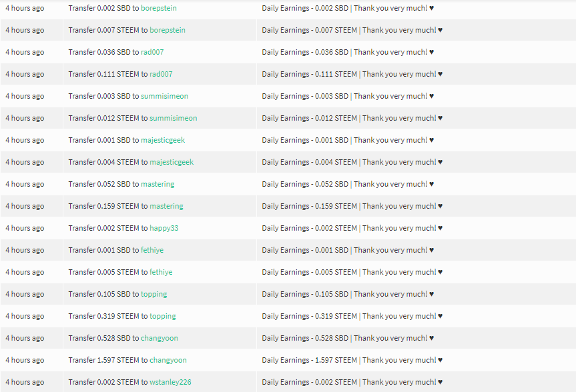The image size is (576, 392).
Task: Click '4 hours ago' in happy33 transfer row
Action: pyautogui.click(x=25, y=228)
